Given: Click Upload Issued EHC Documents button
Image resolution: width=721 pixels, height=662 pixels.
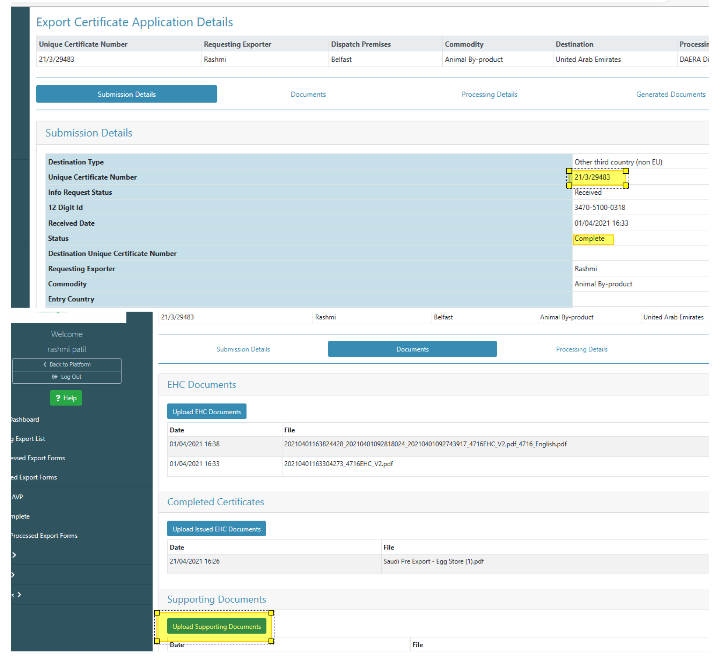Looking at the screenshot, I should [x=216, y=529].
